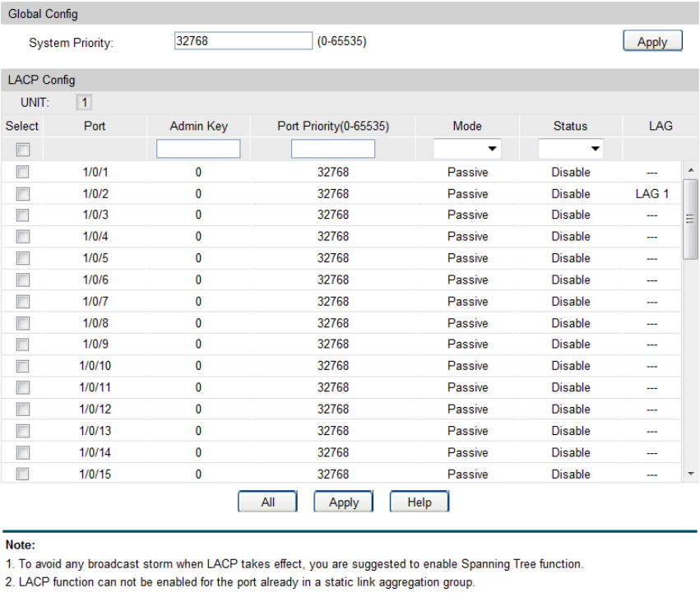Image resolution: width=700 pixels, height=597 pixels.
Task: Check the box for port 1/0/12
Action: click(23, 409)
